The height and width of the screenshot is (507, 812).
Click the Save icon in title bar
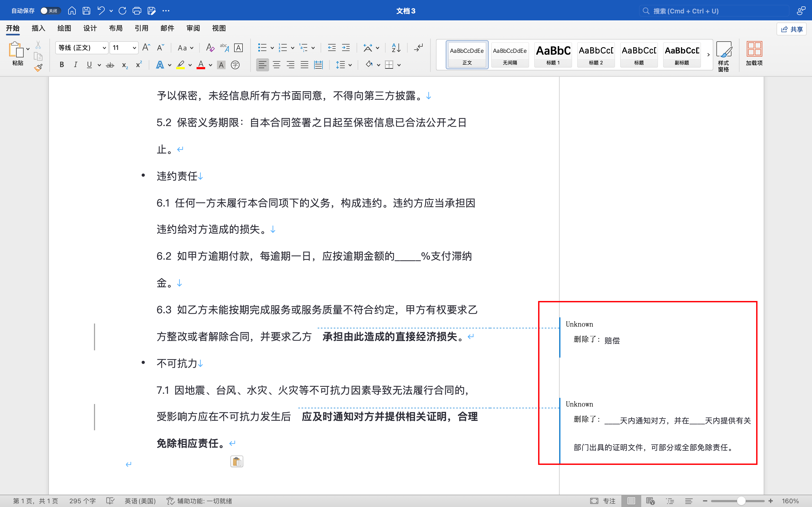(x=86, y=11)
